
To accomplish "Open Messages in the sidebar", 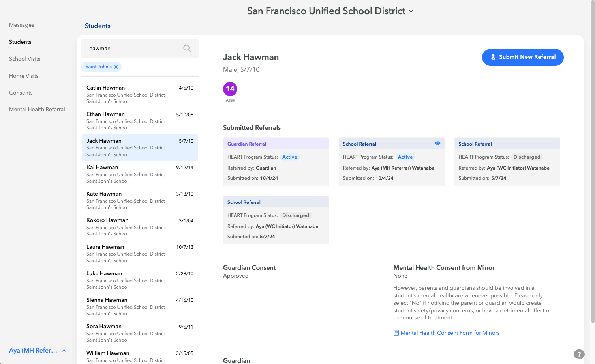I will click(22, 25).
